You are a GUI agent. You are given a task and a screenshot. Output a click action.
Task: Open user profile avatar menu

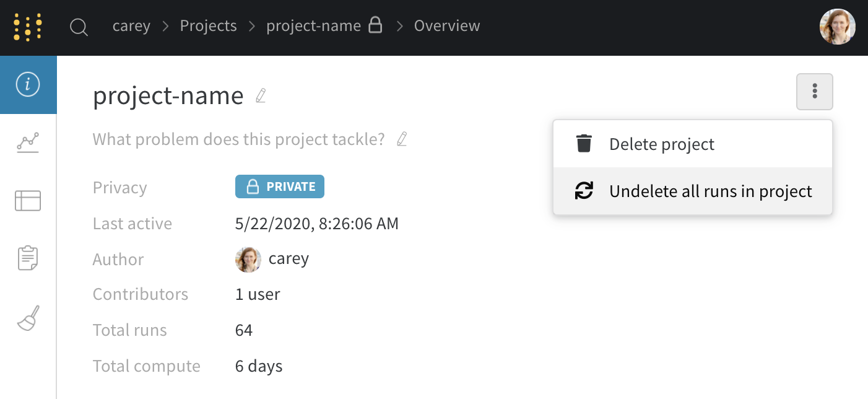point(837,27)
